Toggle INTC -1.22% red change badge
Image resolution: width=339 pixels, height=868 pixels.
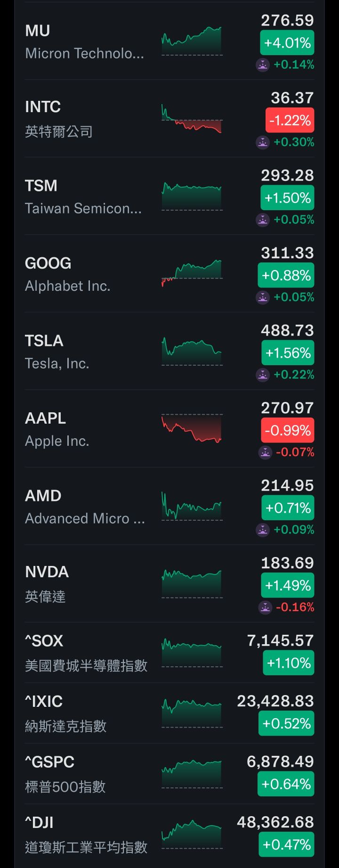coord(290,121)
